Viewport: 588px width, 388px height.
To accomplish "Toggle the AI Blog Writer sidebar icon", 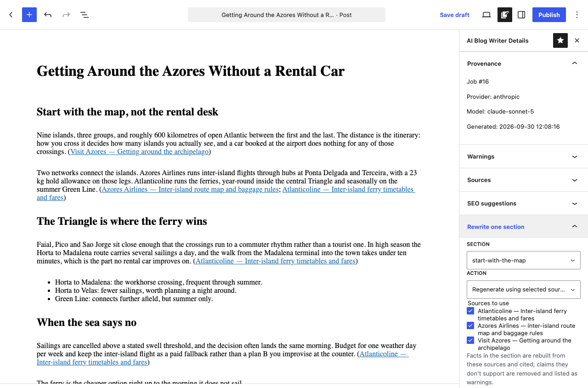I will click(x=505, y=15).
